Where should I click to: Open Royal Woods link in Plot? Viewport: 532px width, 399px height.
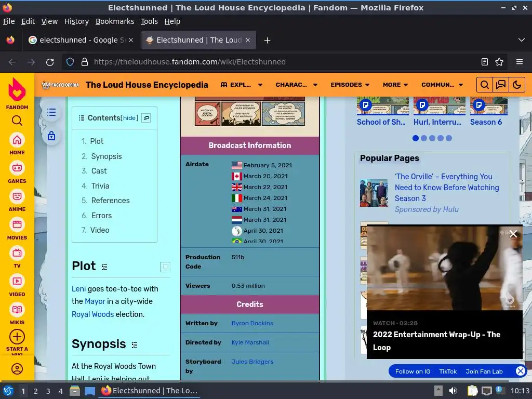pos(92,314)
